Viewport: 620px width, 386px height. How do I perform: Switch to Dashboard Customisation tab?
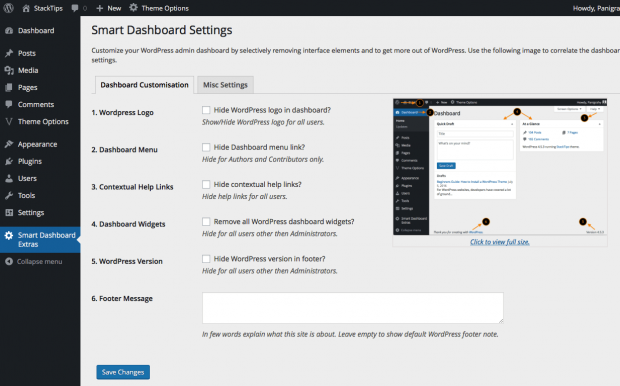144,85
